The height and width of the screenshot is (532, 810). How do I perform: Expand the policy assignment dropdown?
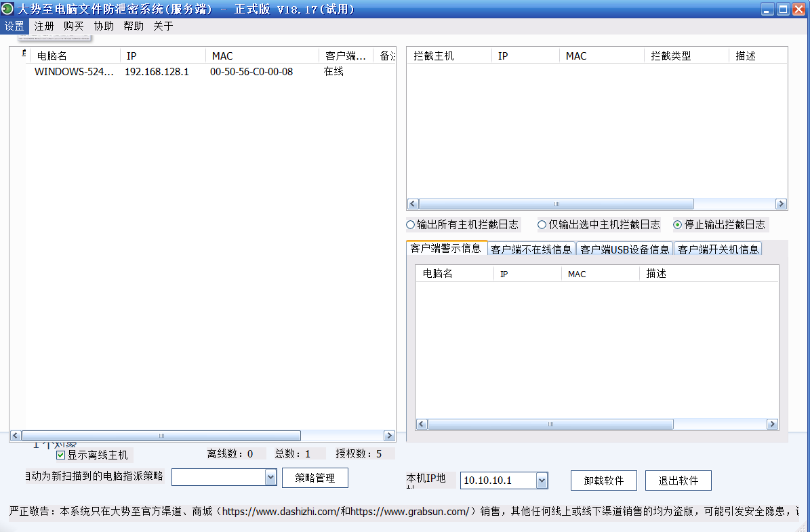(270, 478)
